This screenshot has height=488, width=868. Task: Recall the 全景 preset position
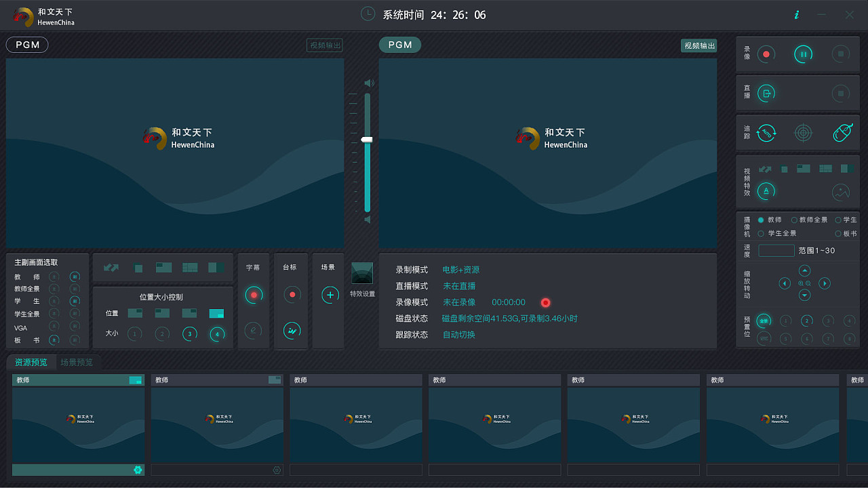pyautogui.click(x=764, y=321)
